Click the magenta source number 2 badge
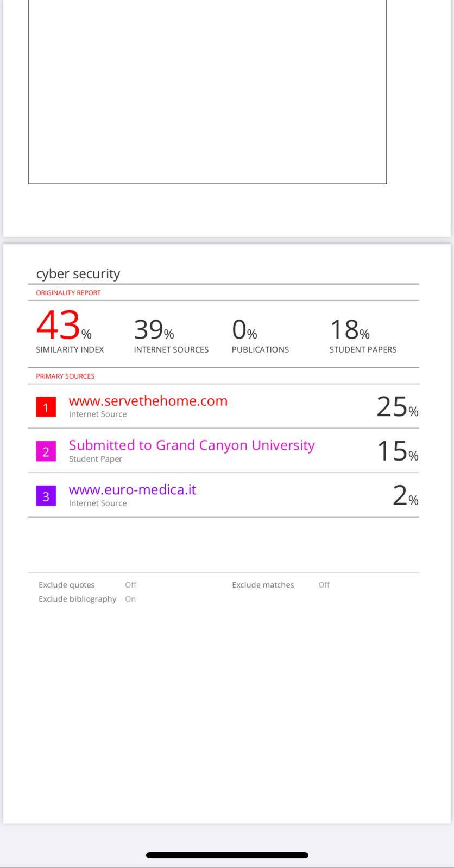 (x=46, y=451)
